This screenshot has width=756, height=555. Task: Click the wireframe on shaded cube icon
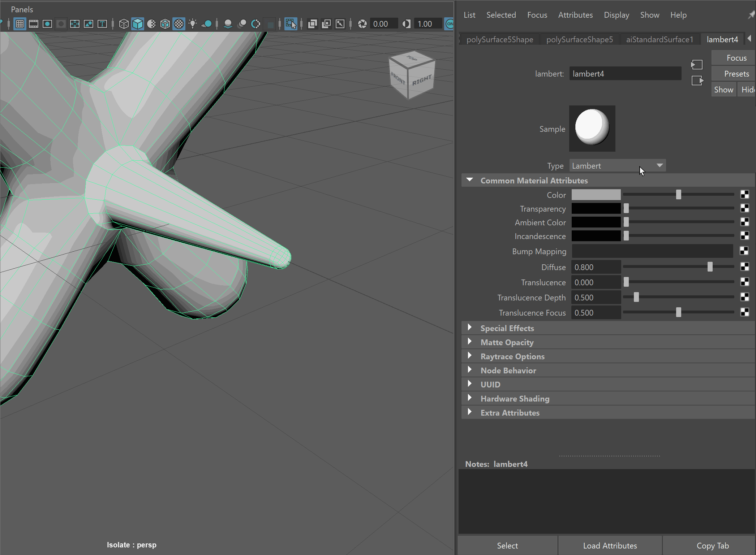(165, 24)
